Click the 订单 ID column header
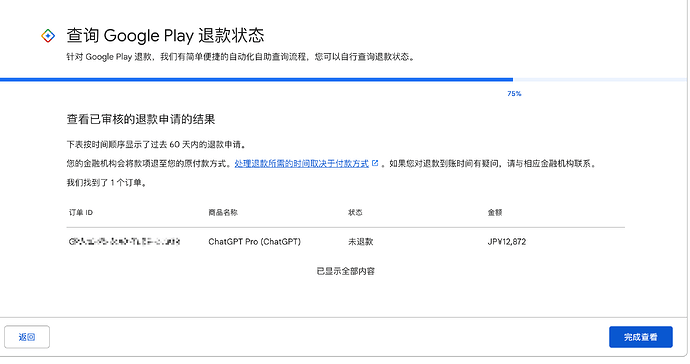This screenshot has height=364, width=690. point(81,213)
